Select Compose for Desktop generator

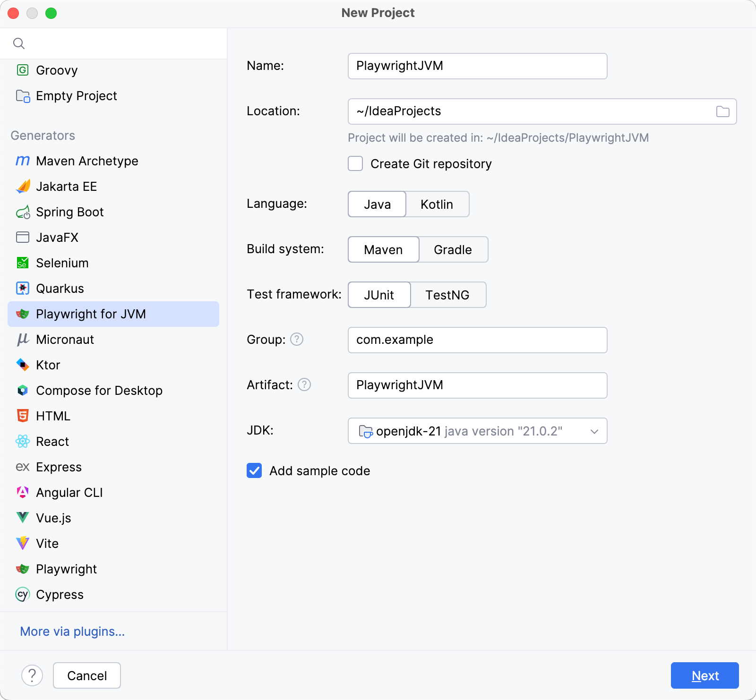tap(99, 391)
